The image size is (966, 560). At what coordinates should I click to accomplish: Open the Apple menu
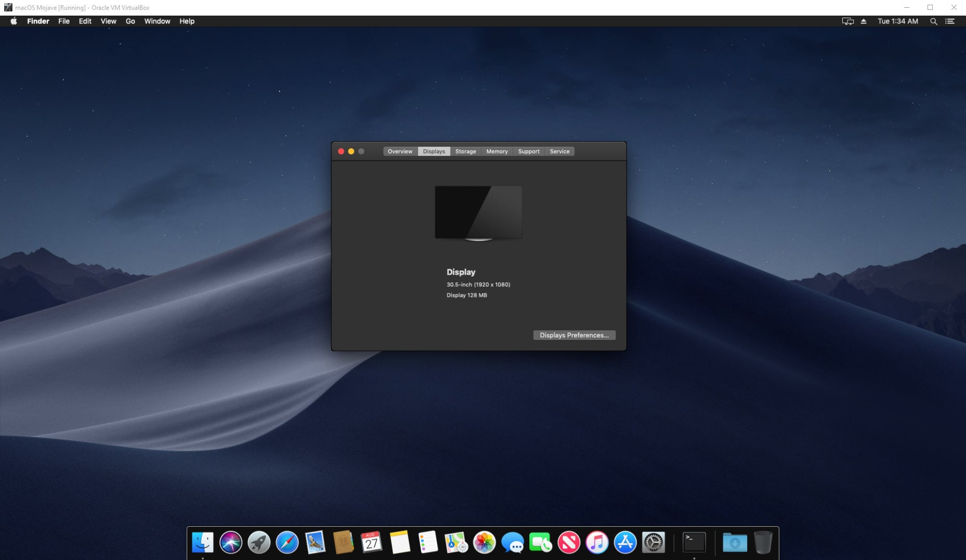tap(14, 21)
